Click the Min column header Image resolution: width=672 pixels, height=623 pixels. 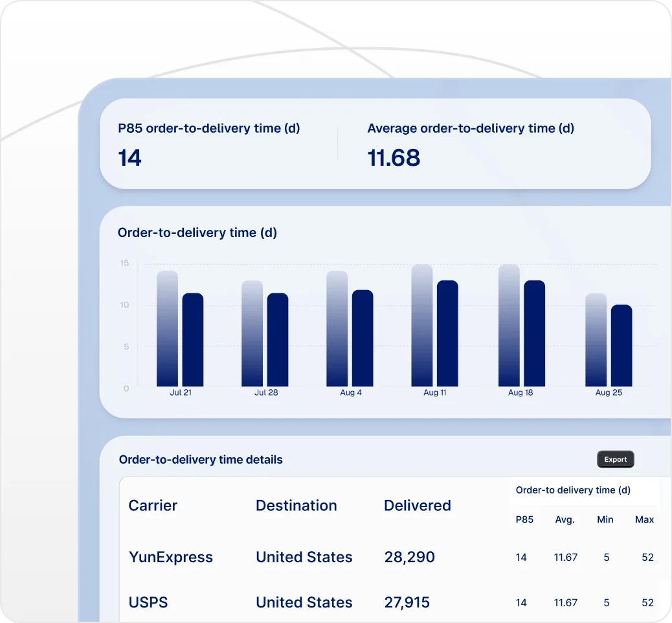[605, 519]
